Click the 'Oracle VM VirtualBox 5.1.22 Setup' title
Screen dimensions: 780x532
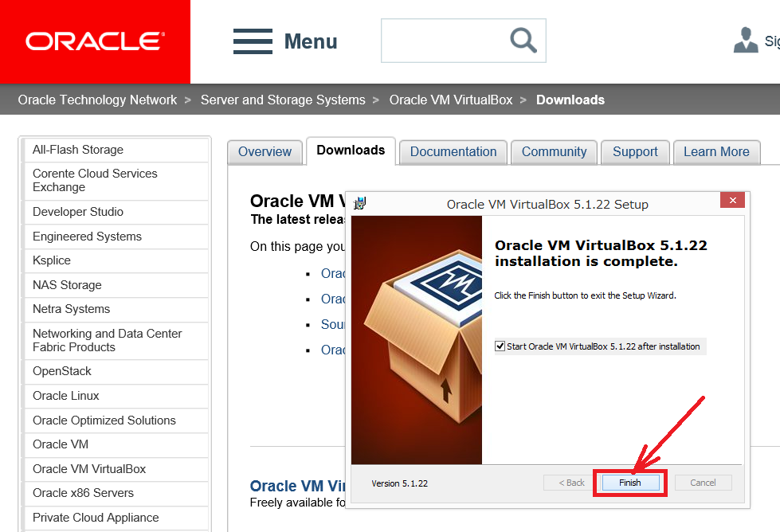[547, 205]
